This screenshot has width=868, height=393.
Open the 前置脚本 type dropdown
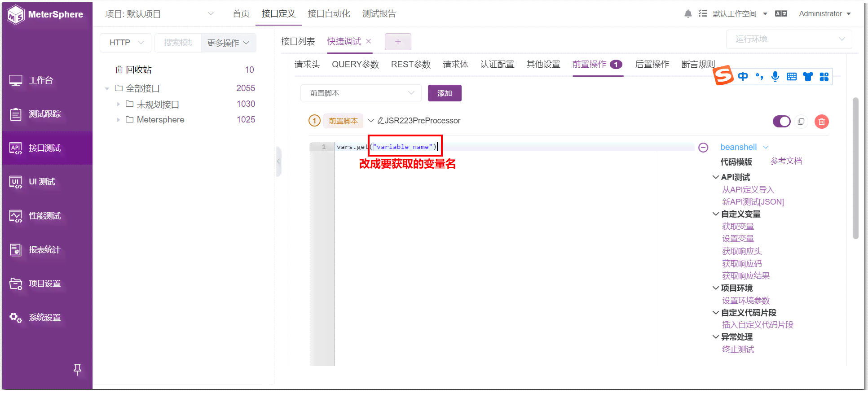coord(361,93)
